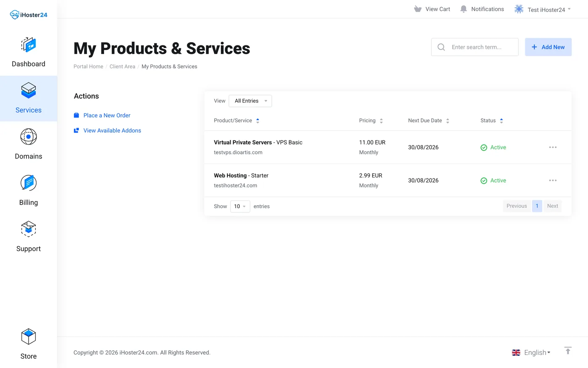Open the Billing sidebar icon
Screen dimensions: 588x368
click(x=29, y=183)
